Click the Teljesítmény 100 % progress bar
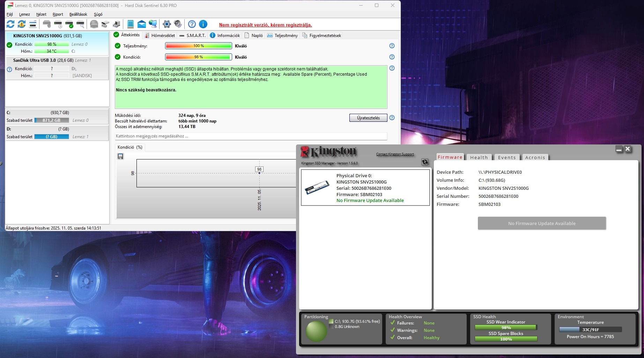The image size is (644, 358). (198, 46)
